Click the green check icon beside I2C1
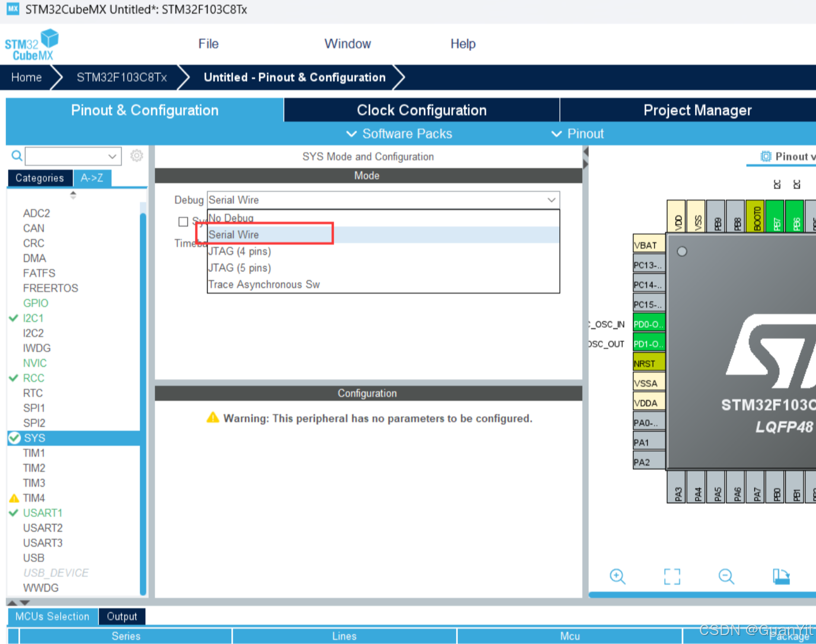This screenshot has width=816, height=644. click(14, 318)
